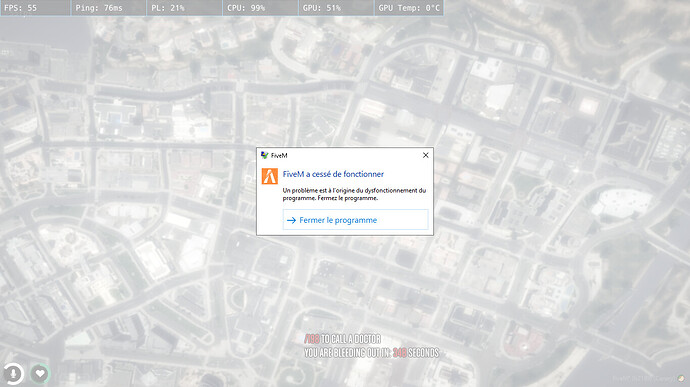Click the orange FiveM crash icon
This screenshot has height=387, width=690.
[x=269, y=176]
